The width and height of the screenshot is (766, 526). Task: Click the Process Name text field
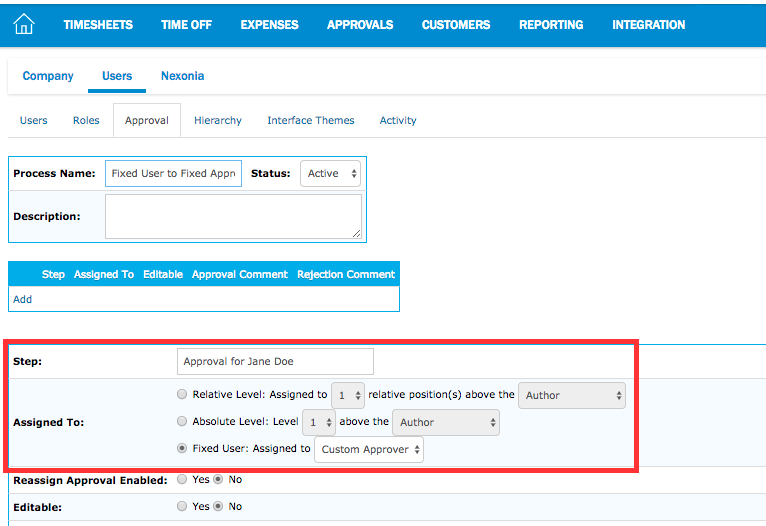coord(173,174)
